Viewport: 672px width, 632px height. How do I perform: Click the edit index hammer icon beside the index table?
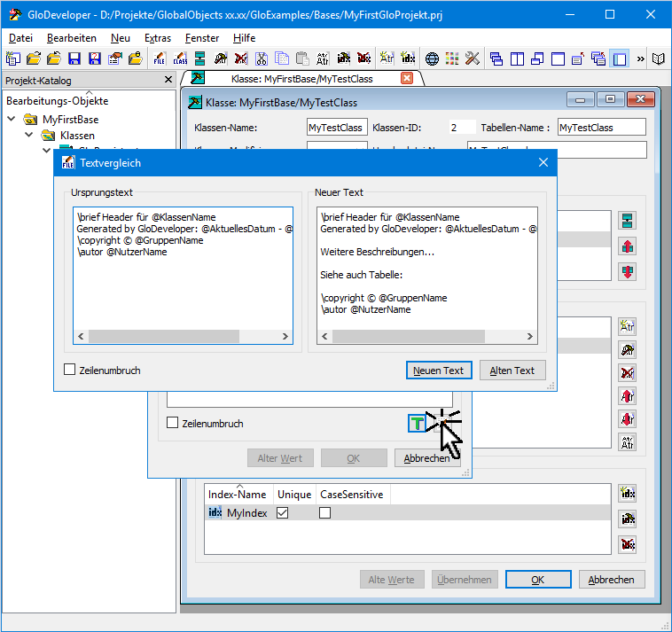628,519
